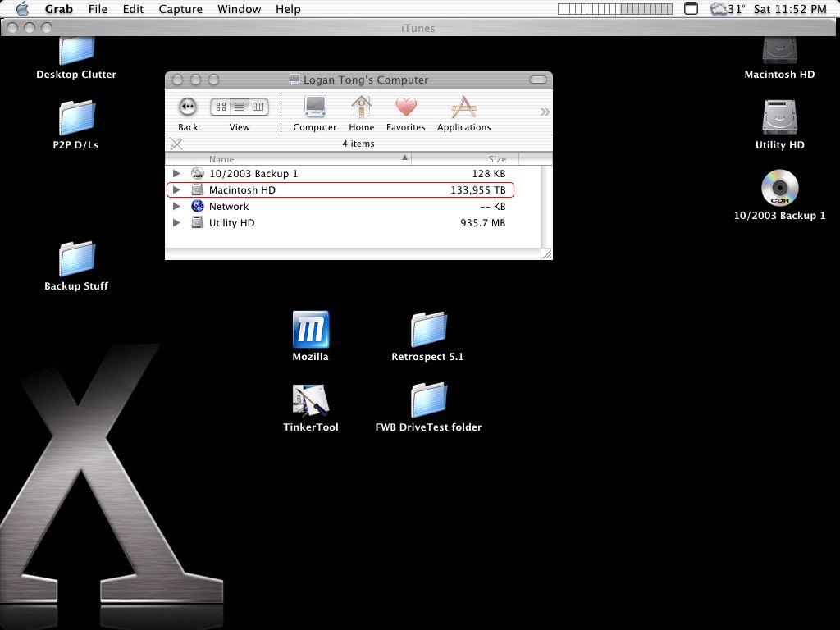Open the File menu

coord(98,9)
